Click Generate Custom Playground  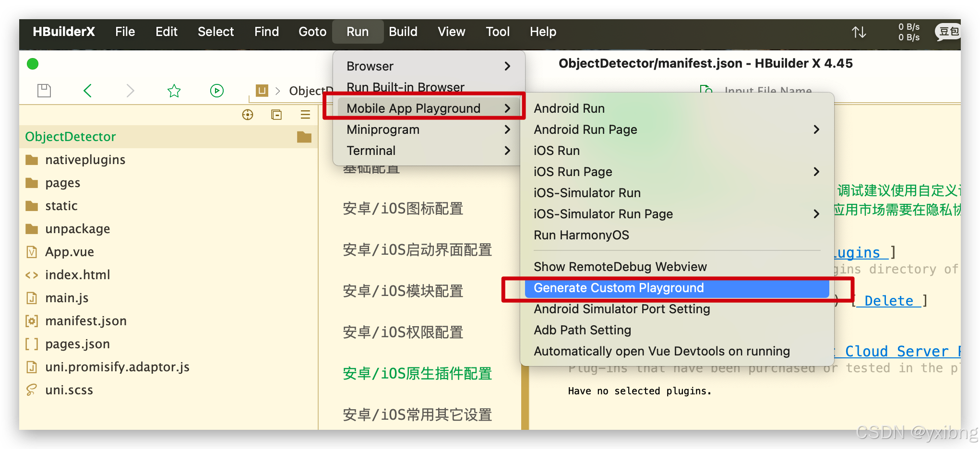click(677, 288)
